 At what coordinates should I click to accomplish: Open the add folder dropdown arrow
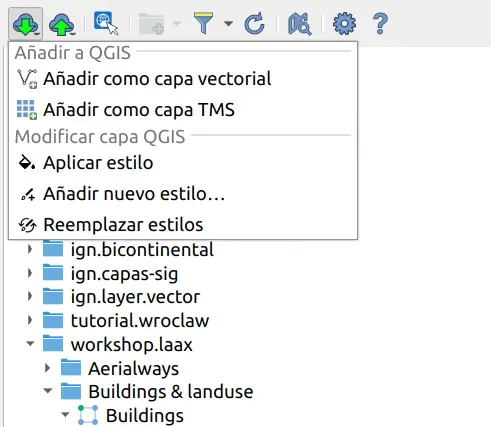177,24
